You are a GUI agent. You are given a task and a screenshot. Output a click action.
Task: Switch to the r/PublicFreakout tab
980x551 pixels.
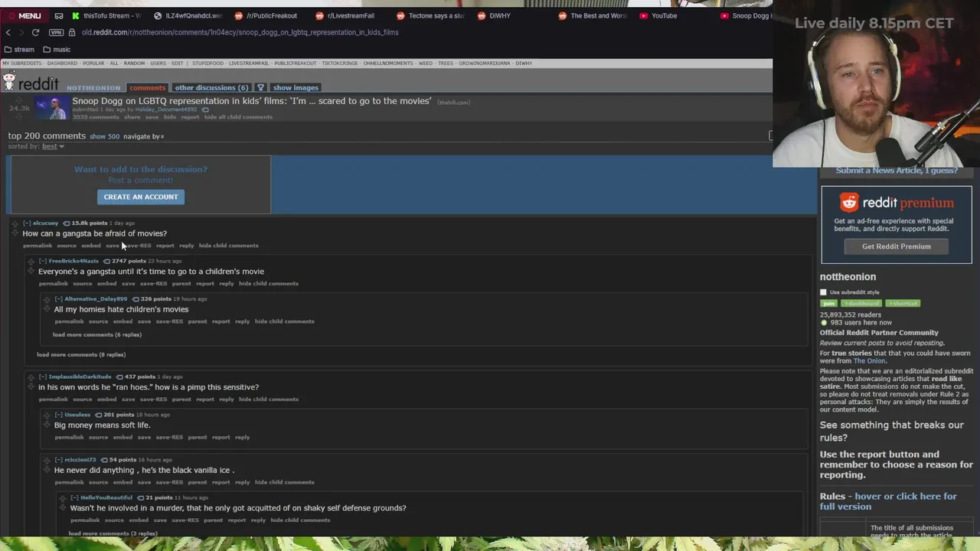(x=266, y=15)
